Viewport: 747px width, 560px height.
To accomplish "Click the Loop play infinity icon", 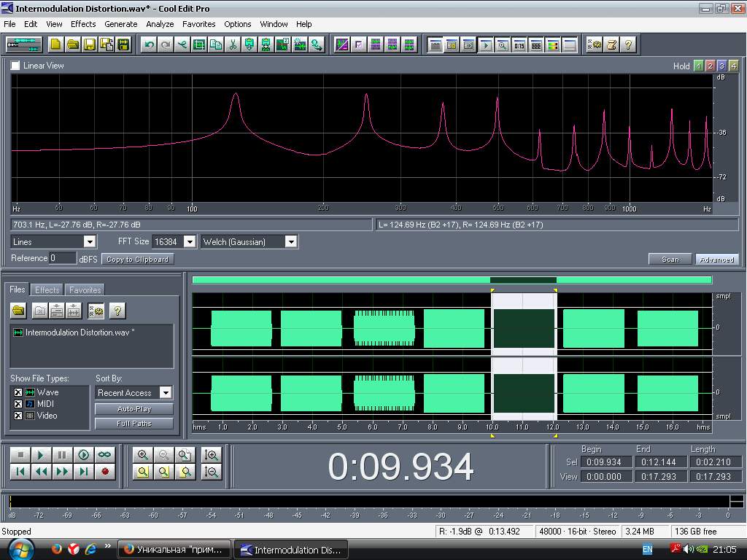I will tap(105, 454).
